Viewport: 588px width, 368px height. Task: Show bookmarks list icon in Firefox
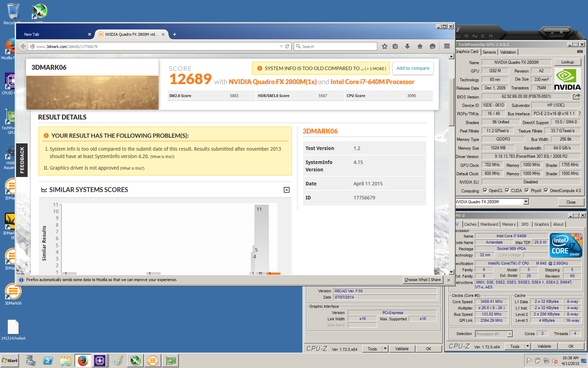coord(395,46)
